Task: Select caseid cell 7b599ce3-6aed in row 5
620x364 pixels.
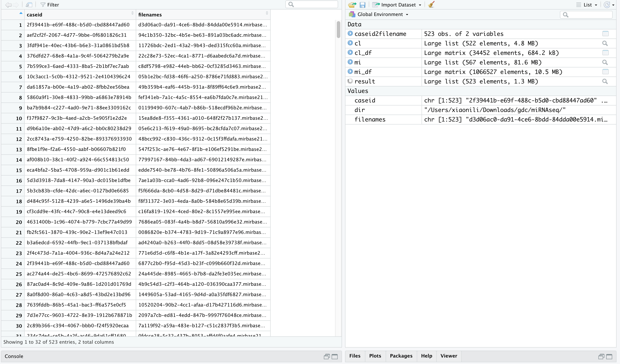Action: pos(80,66)
